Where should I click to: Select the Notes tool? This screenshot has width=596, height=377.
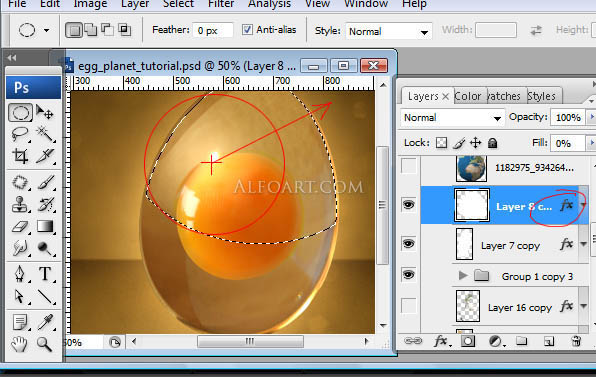coord(20,322)
